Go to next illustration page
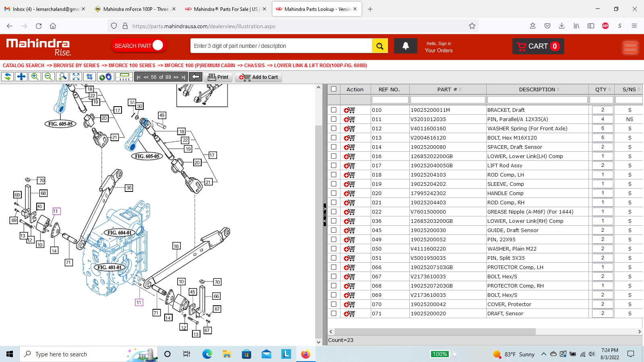The height and width of the screenshot is (362, 644). pos(176,77)
